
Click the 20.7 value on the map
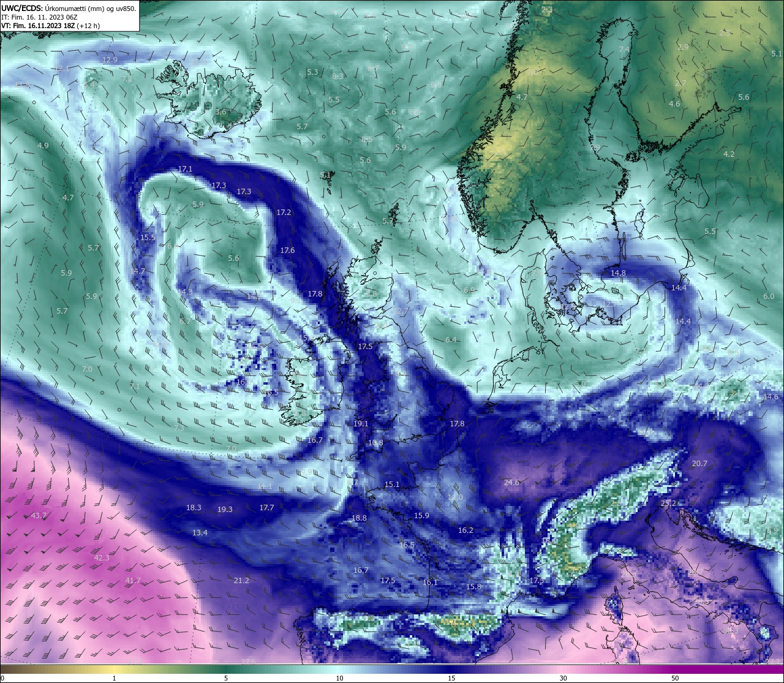pyautogui.click(x=699, y=464)
